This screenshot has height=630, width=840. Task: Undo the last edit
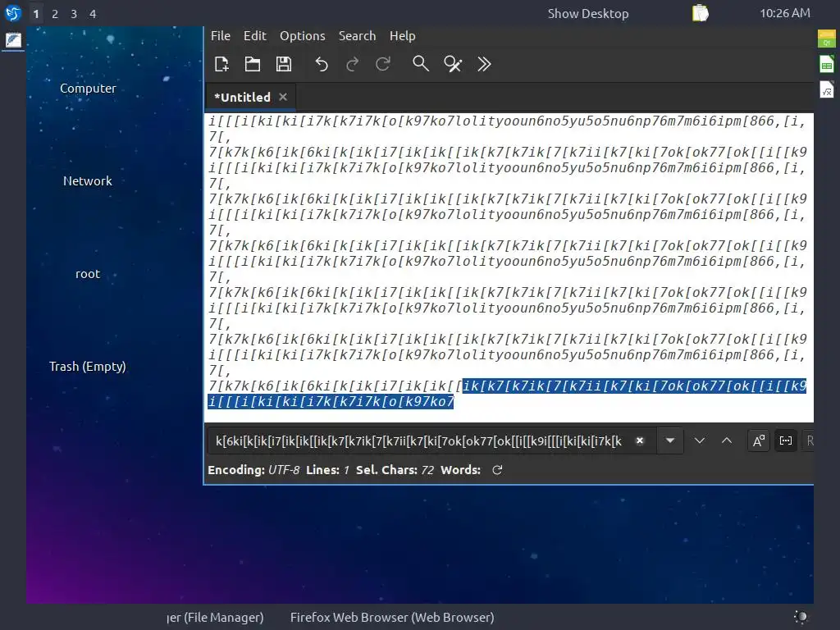[322, 64]
